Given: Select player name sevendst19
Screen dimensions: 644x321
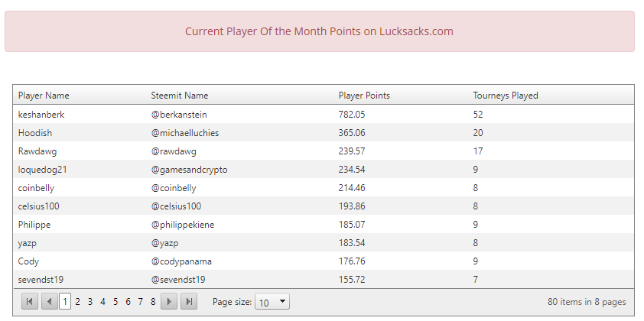Looking at the screenshot, I should 41,280.
